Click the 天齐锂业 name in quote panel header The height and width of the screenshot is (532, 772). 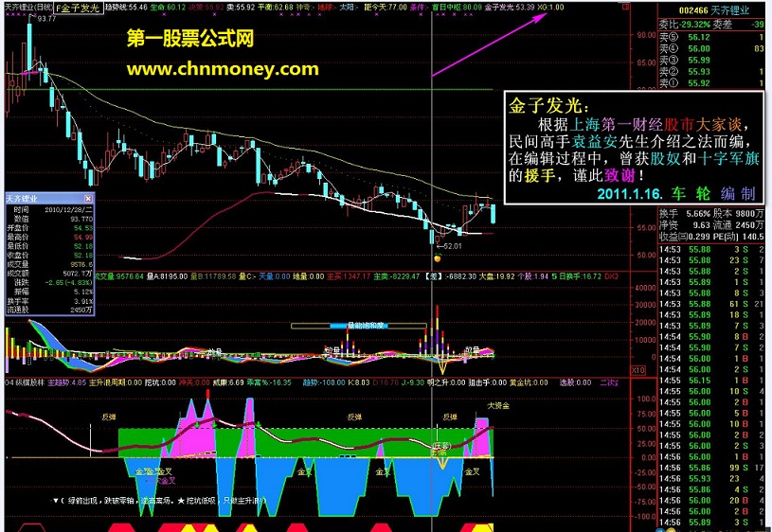pos(729,10)
